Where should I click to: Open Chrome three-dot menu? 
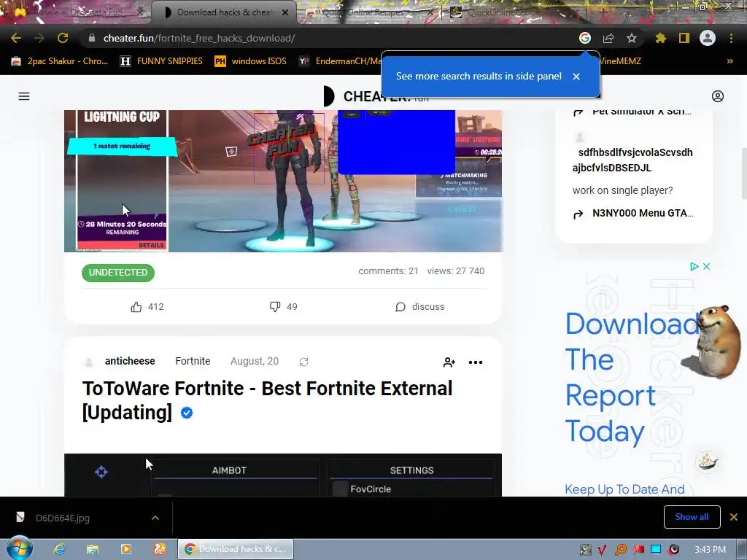pos(731,38)
